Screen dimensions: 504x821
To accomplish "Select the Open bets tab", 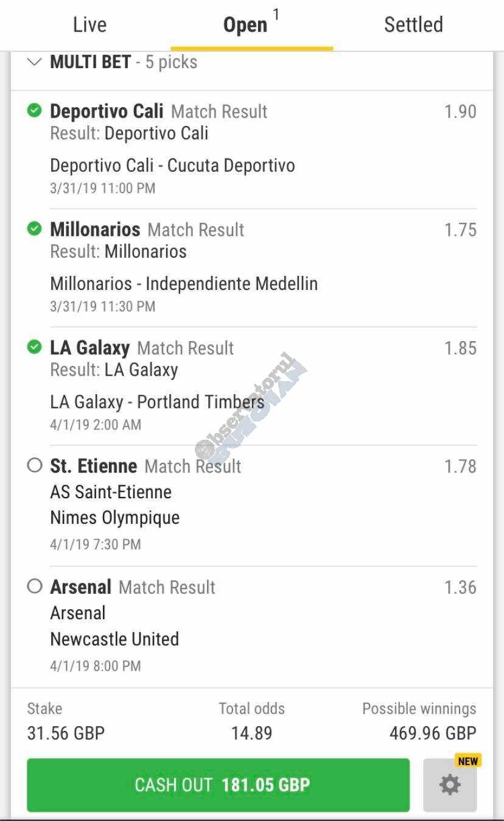I will (246, 25).
